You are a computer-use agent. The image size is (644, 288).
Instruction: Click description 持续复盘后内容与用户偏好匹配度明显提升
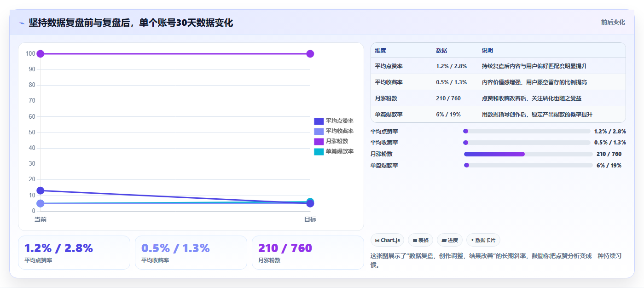534,66
